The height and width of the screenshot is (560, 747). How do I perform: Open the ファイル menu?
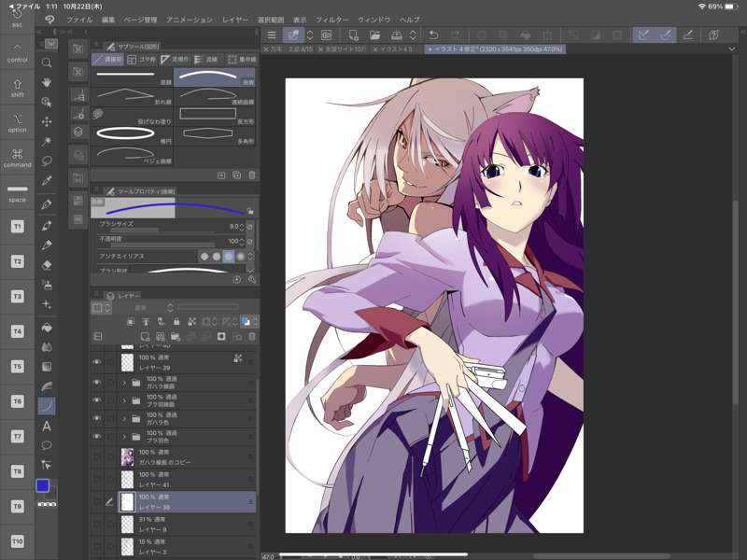click(79, 20)
